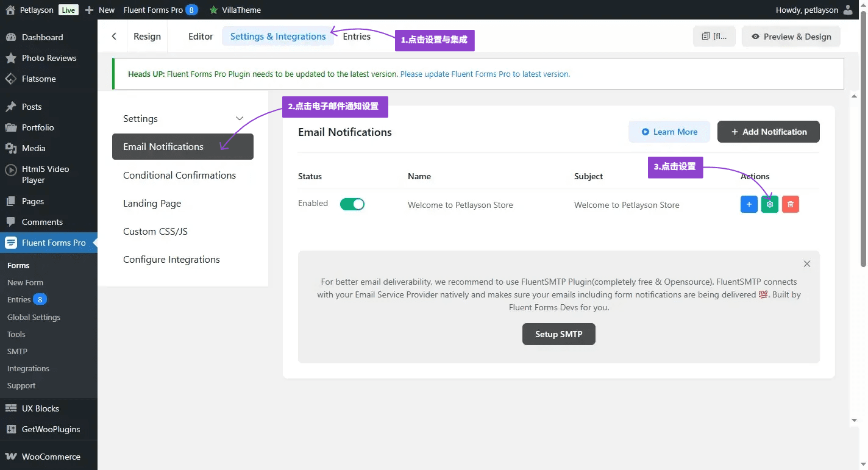Dismiss the FluentSMTP recommendation with X icon
Image resolution: width=868 pixels, height=470 pixels.
pyautogui.click(x=806, y=264)
